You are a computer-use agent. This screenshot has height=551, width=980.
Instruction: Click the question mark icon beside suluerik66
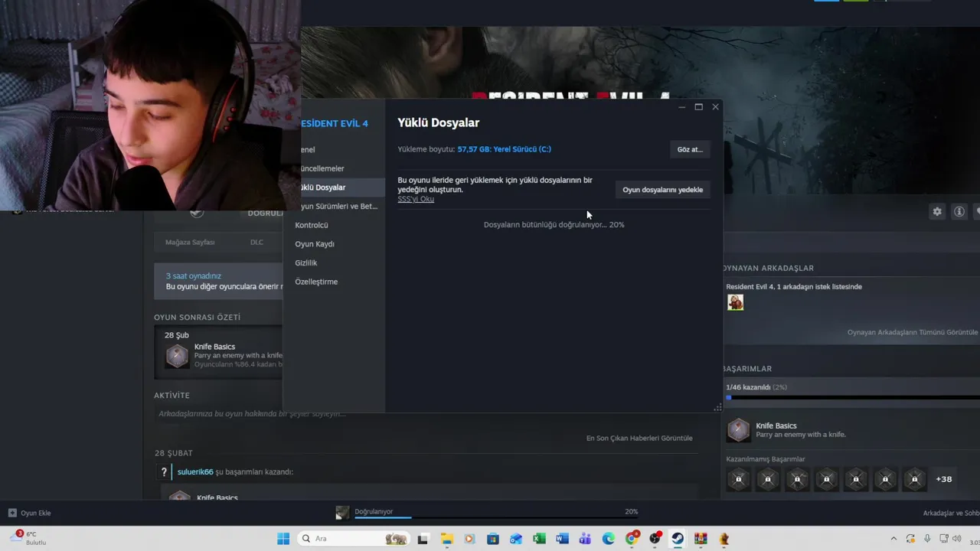pos(163,472)
